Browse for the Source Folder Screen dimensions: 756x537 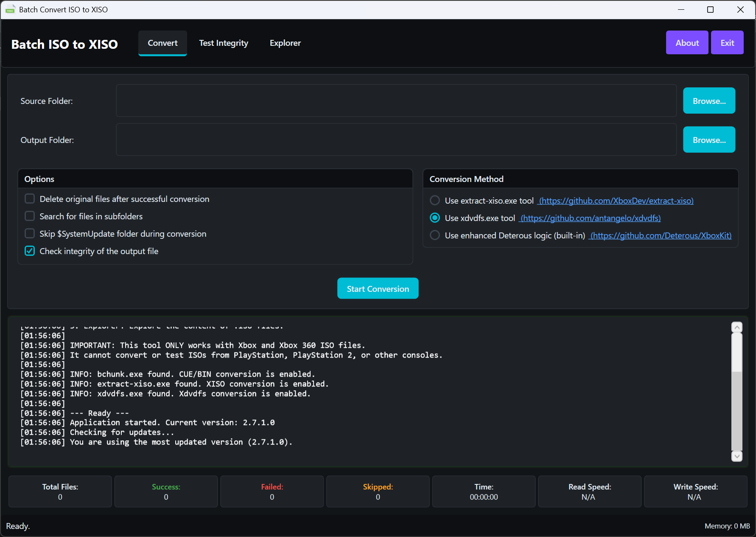(709, 101)
